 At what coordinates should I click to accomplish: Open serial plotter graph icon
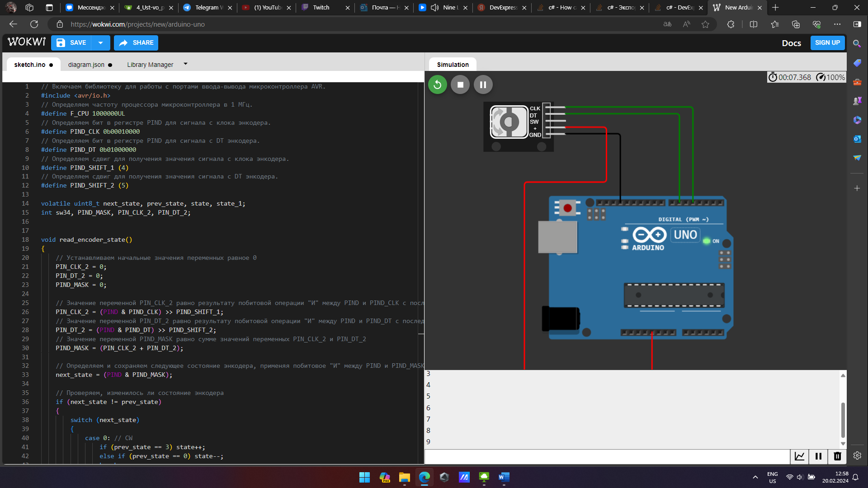click(x=799, y=456)
